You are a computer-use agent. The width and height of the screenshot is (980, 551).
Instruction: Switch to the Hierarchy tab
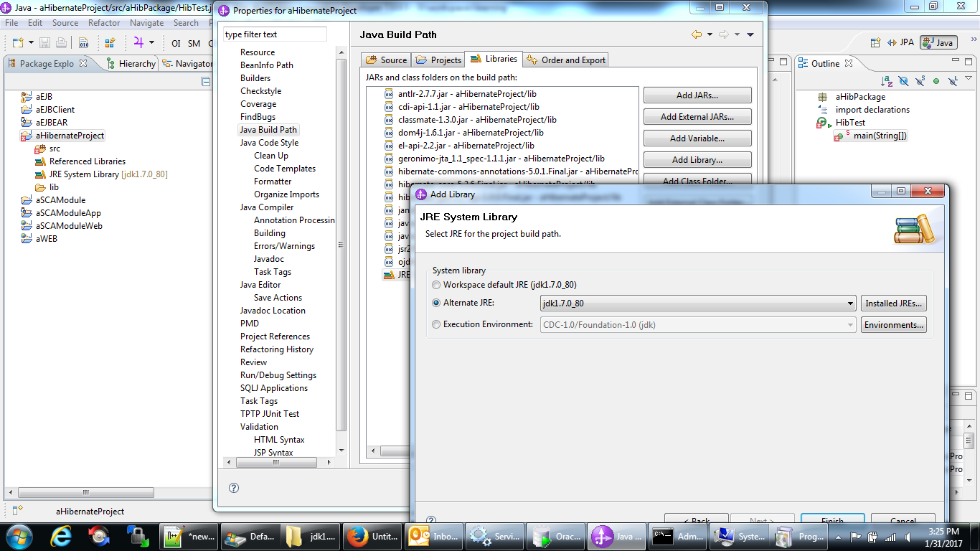(131, 63)
